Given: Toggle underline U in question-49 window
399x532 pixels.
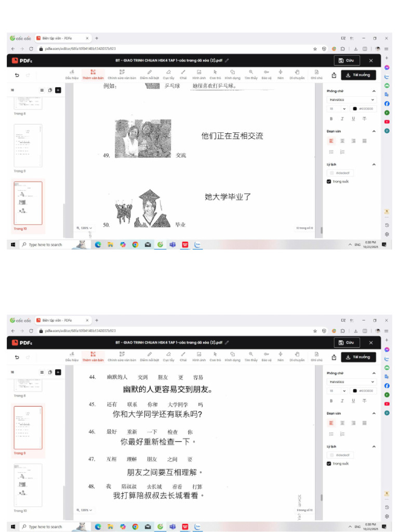Looking at the screenshot, I should (x=353, y=119).
